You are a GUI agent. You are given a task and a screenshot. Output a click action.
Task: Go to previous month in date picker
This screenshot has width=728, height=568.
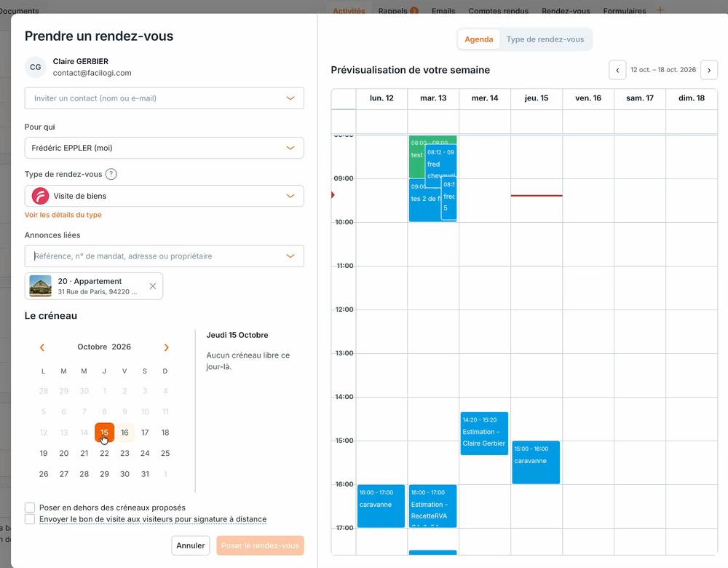pyautogui.click(x=42, y=347)
